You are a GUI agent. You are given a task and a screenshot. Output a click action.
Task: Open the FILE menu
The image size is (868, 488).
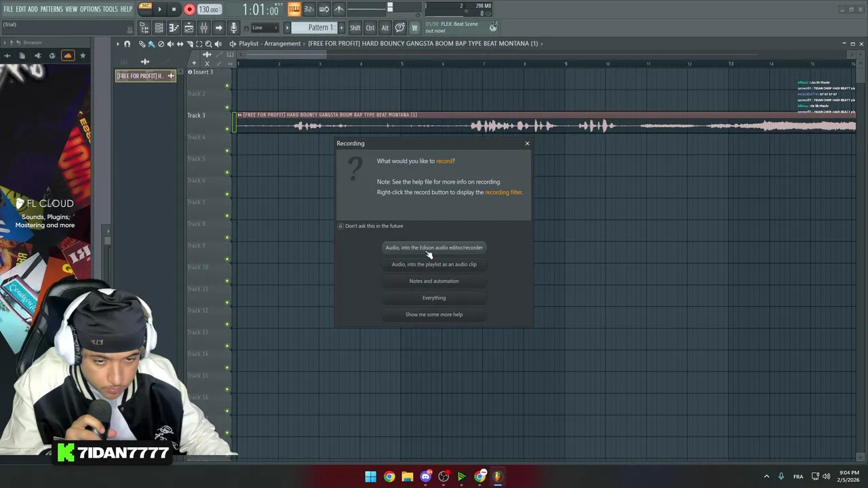point(8,9)
